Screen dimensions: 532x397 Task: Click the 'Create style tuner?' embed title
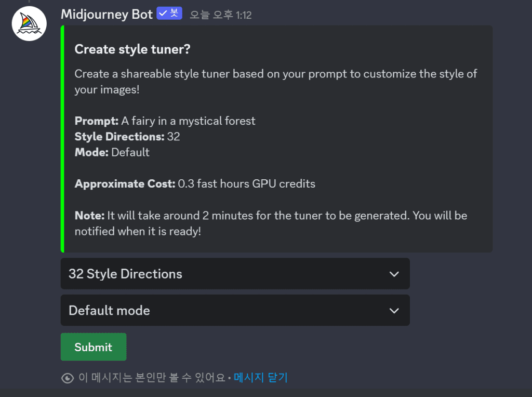[132, 49]
